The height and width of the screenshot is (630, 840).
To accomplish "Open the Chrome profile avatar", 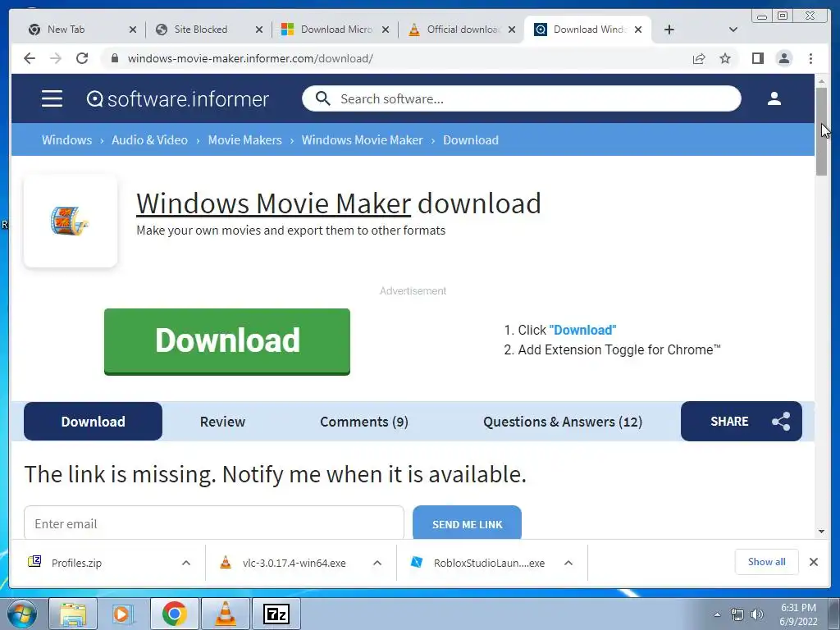I will [x=783, y=58].
